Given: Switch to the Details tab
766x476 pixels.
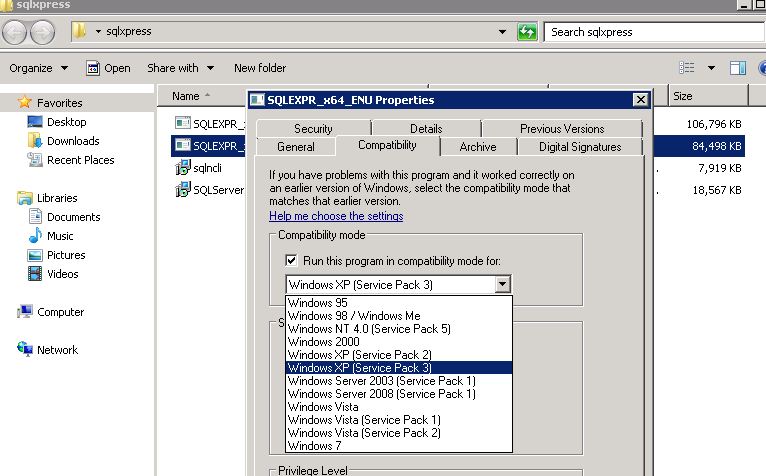Looking at the screenshot, I should 426,129.
